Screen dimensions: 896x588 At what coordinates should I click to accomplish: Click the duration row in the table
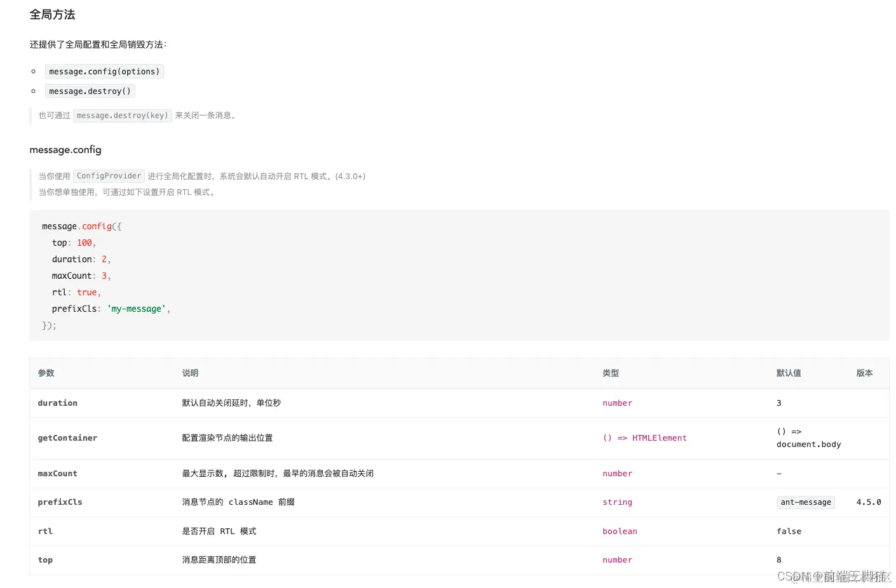[254, 403]
